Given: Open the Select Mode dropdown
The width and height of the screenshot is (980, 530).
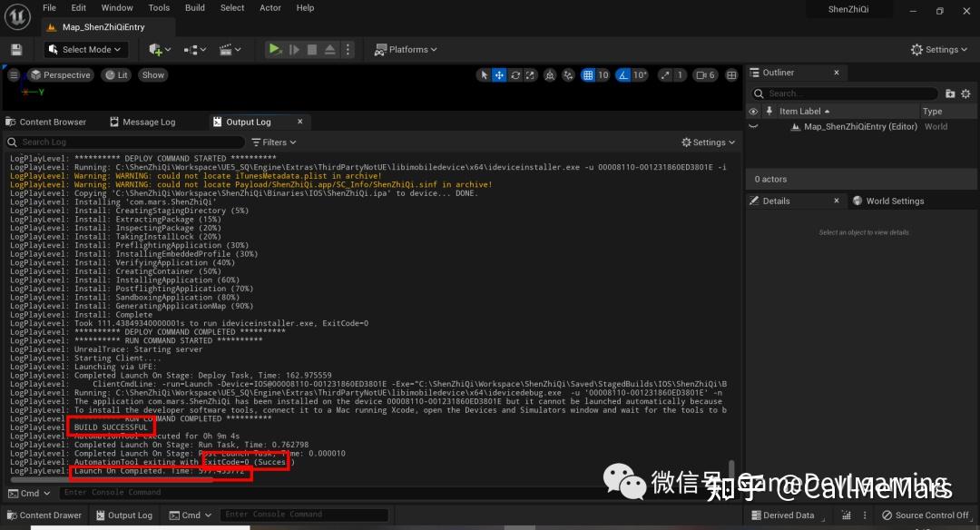Looking at the screenshot, I should (x=85, y=49).
